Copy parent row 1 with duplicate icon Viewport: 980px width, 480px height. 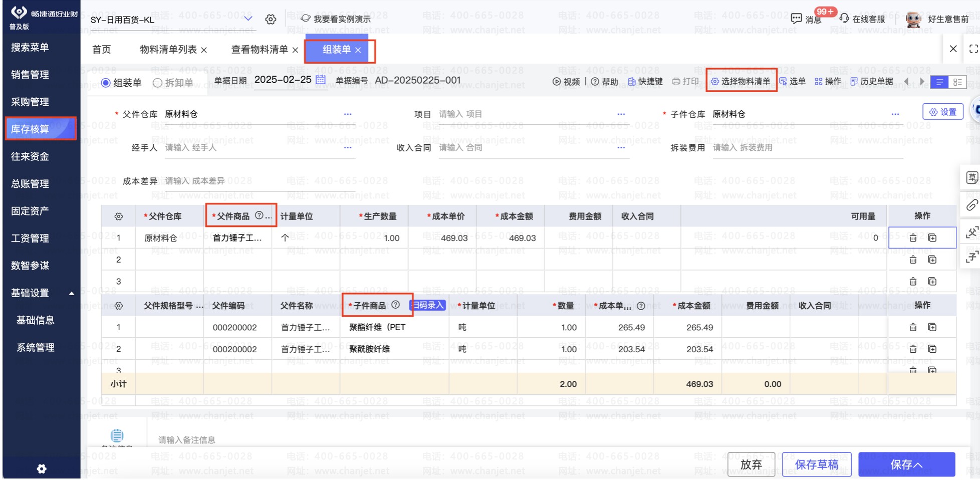pyautogui.click(x=932, y=238)
